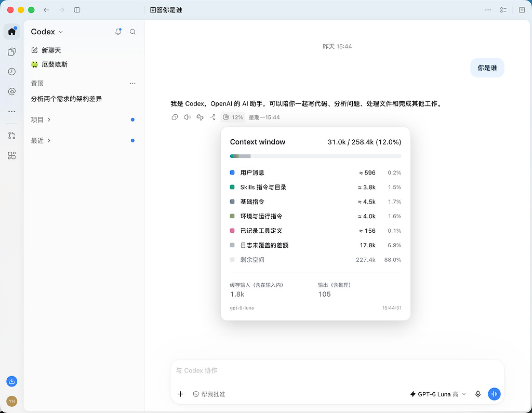Click the branch/fork arrow icon under reply
532x413 pixels.
pyautogui.click(x=212, y=117)
